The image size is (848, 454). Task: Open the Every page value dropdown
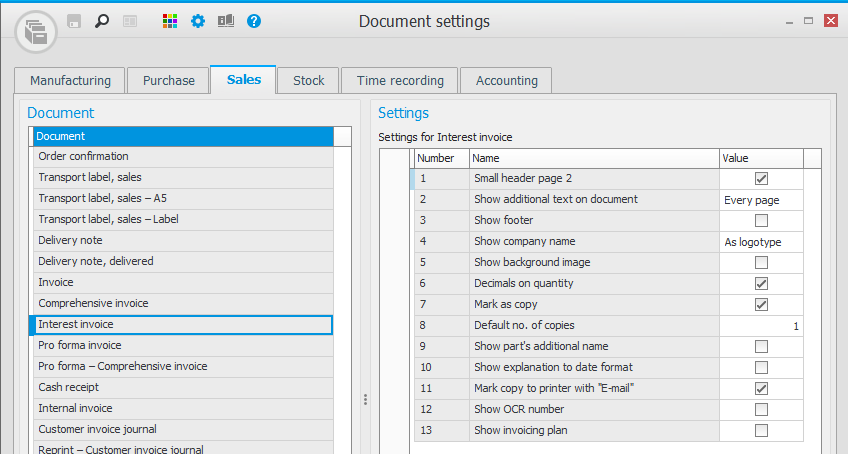tap(761, 200)
